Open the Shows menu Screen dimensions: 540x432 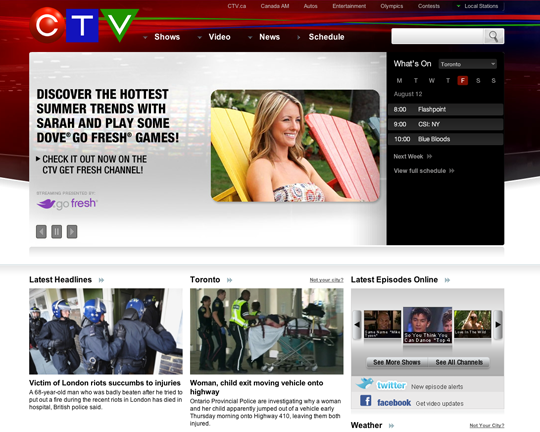(x=167, y=37)
